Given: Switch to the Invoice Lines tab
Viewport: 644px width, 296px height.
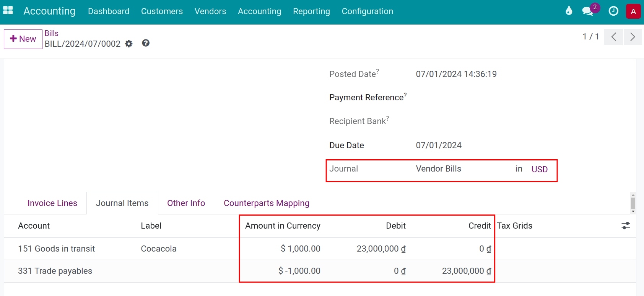Looking at the screenshot, I should pos(52,203).
